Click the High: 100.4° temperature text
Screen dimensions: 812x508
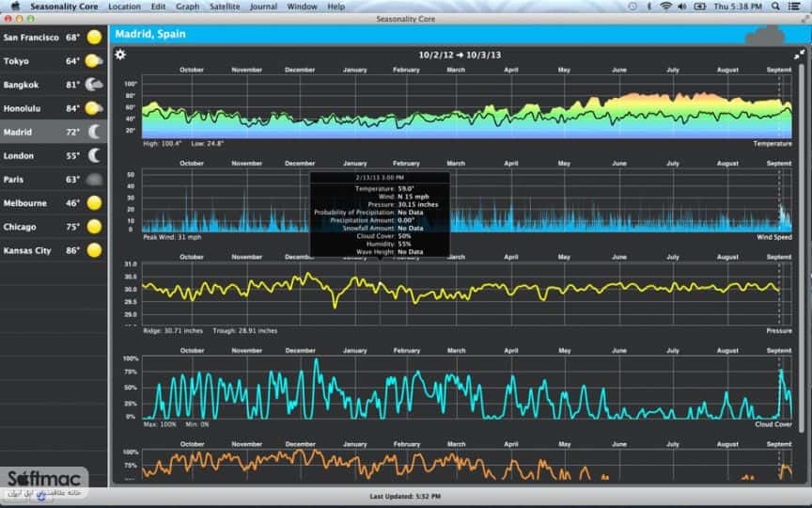(162, 144)
